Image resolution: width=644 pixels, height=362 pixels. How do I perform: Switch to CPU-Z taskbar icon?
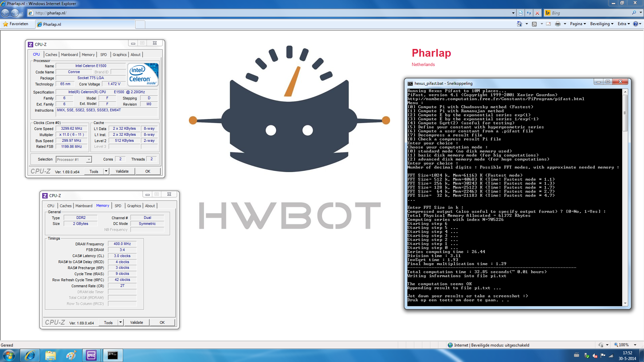[x=91, y=355]
